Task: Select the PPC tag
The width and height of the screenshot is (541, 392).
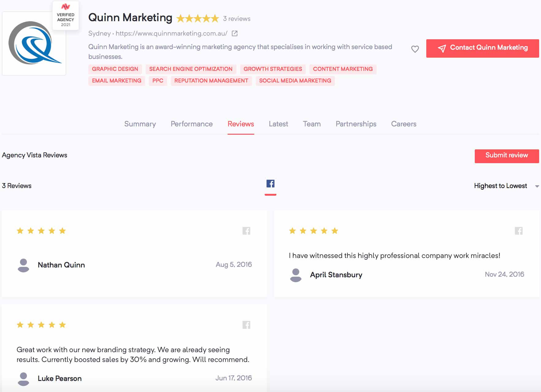Action: coord(158,81)
